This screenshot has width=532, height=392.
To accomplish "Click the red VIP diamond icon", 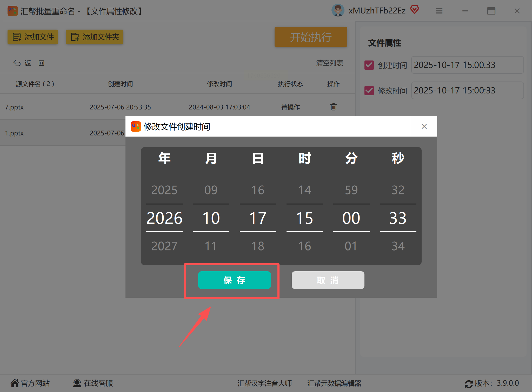I will (x=414, y=10).
